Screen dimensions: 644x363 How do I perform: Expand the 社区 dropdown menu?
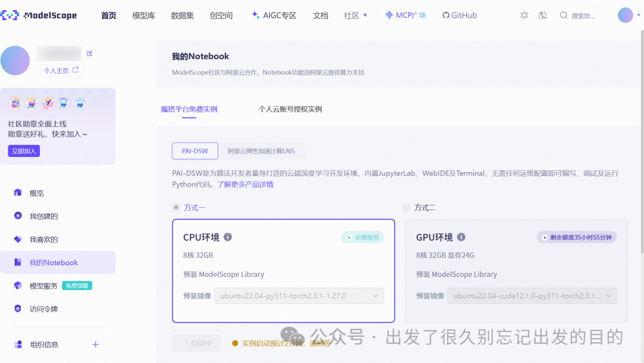[x=355, y=15]
